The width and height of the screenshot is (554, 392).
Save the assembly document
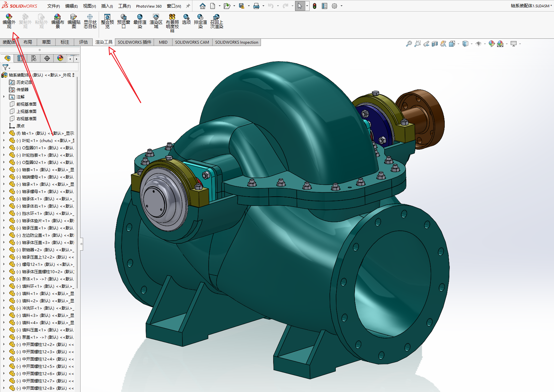tap(242, 6)
